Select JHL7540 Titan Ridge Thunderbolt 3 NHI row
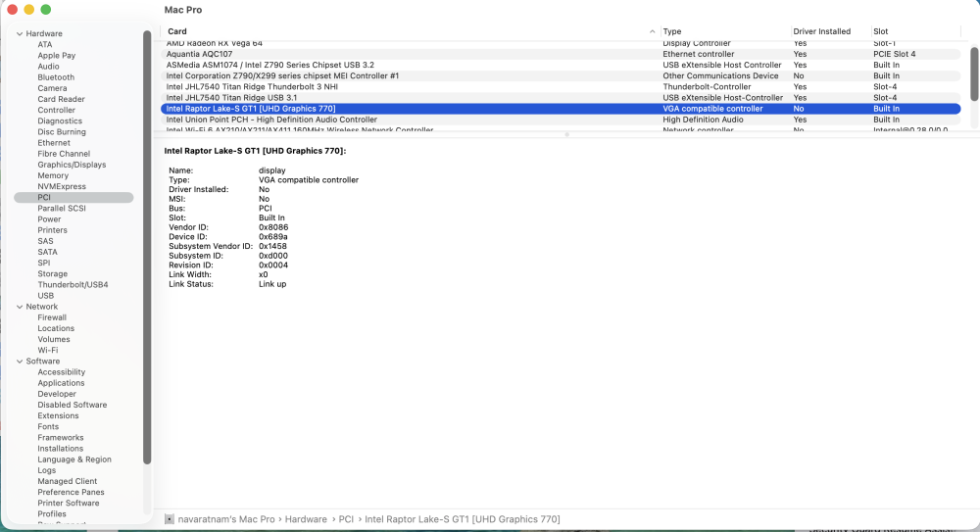This screenshot has height=532, width=980. click(x=561, y=87)
